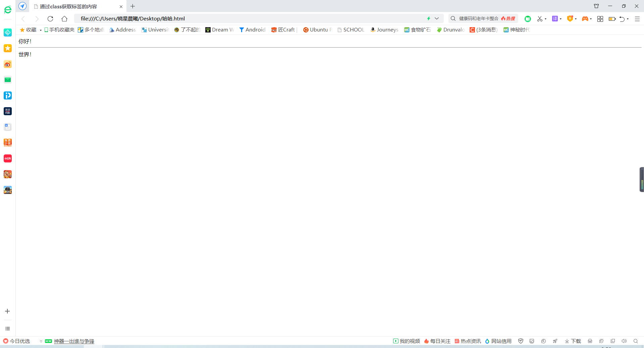
Task: Open the yellow star favorites sidebar icon
Action: pyautogui.click(x=8, y=48)
